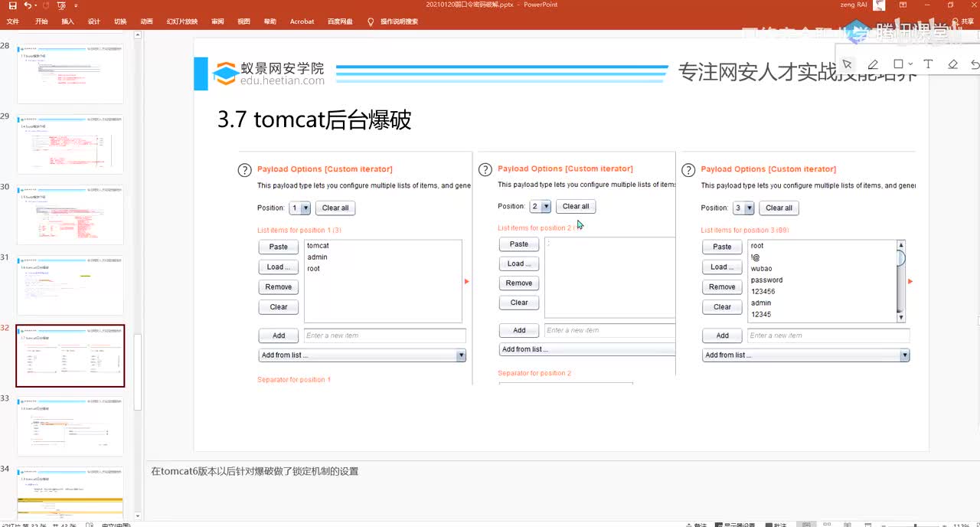Select wubao in position 3 list
Viewport: 980px width, 527px height.
pyautogui.click(x=761, y=269)
